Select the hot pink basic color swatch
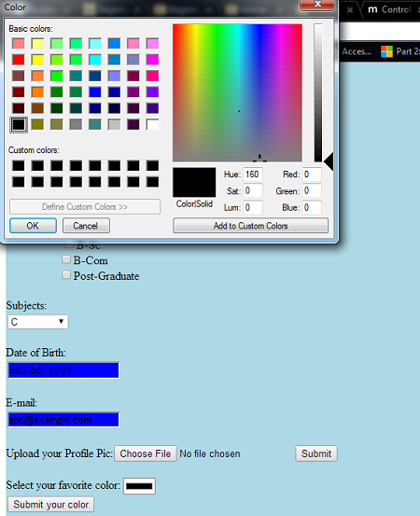The width and height of the screenshot is (420, 516). (x=153, y=76)
